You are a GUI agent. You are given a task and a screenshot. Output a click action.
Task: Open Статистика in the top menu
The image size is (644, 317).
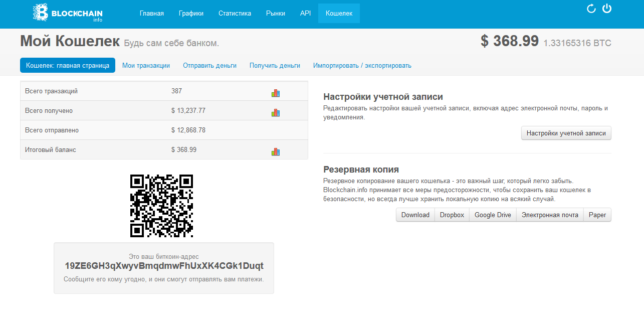235,14
